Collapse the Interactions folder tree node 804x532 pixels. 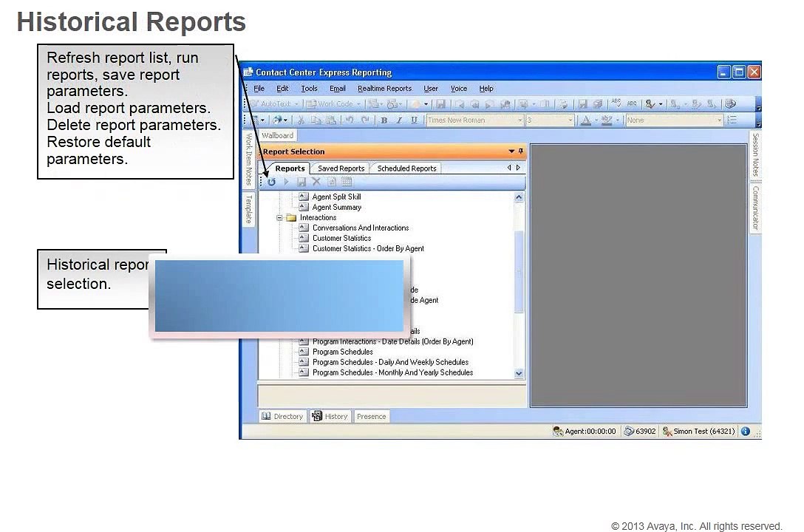coord(279,218)
